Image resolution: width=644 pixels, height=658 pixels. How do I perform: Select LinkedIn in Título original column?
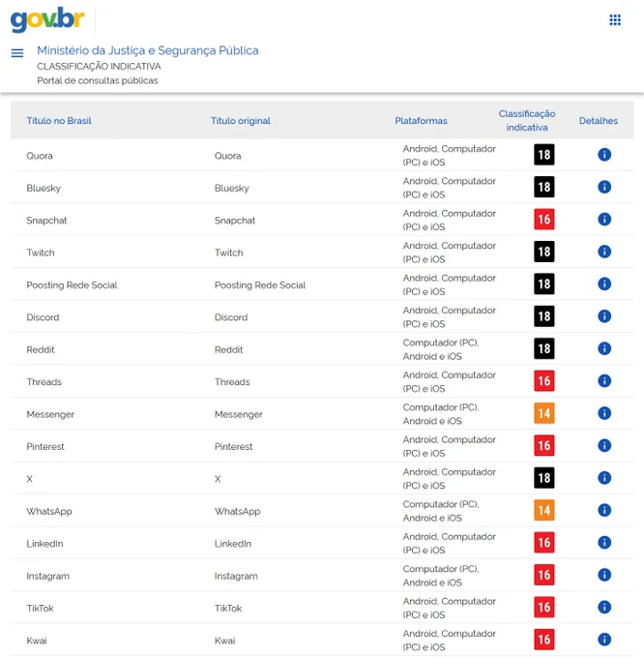tap(233, 544)
